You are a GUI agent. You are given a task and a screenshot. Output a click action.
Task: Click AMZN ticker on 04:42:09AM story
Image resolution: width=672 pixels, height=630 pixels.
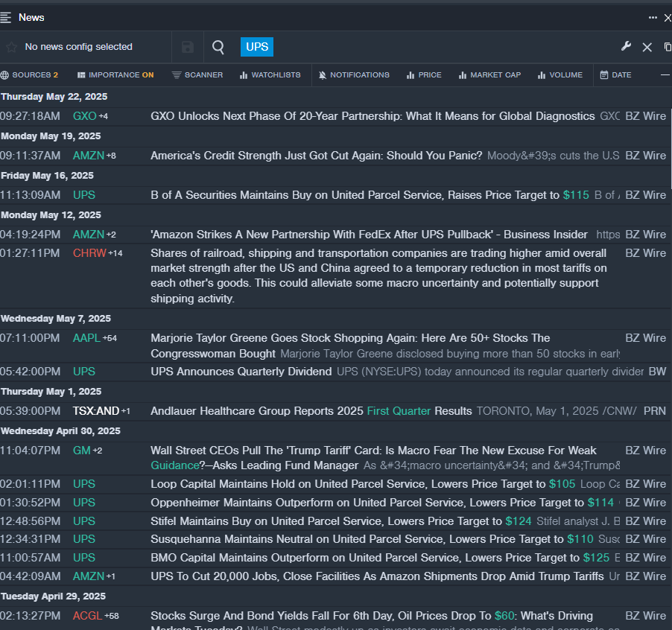coord(89,576)
